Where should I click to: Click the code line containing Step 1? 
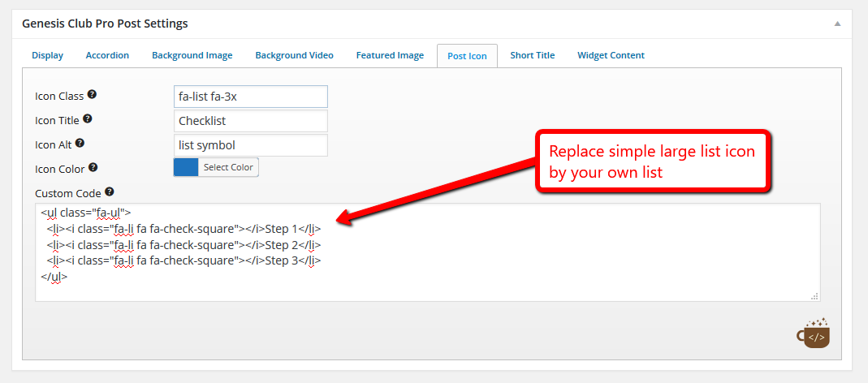click(184, 229)
